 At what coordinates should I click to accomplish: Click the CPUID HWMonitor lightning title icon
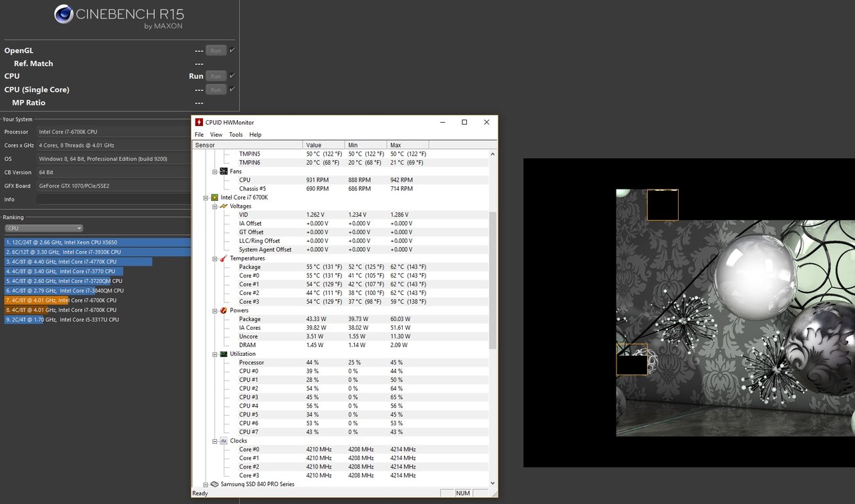click(x=198, y=122)
